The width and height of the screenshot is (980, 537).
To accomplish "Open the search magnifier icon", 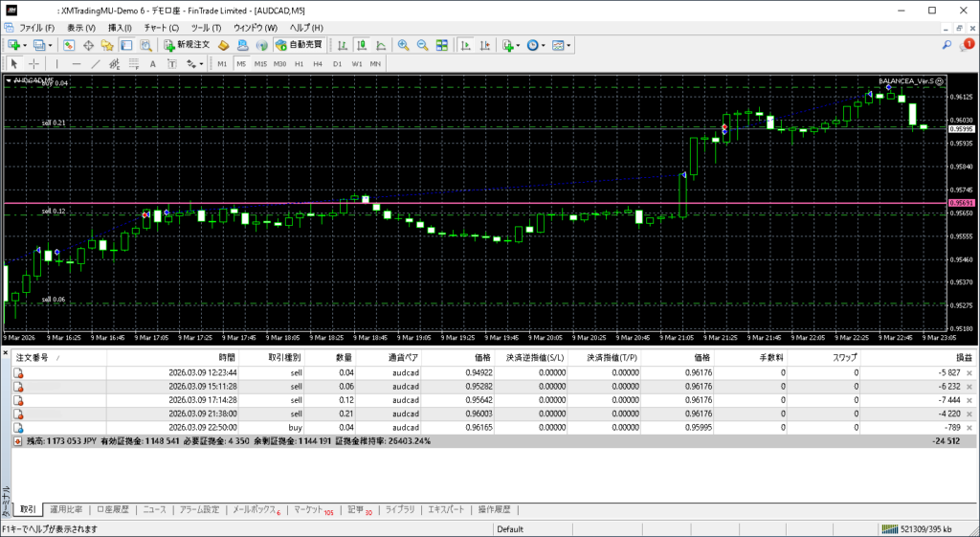I will [x=947, y=45].
